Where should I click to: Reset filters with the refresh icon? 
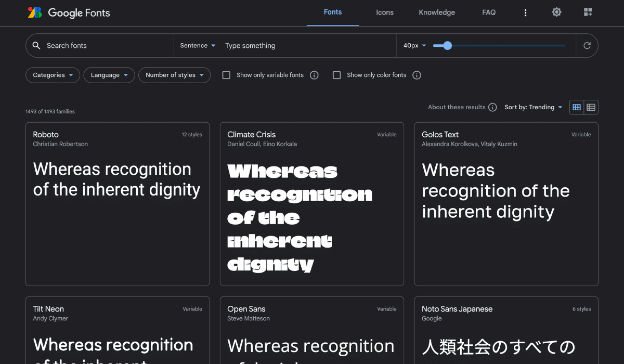pyautogui.click(x=587, y=46)
